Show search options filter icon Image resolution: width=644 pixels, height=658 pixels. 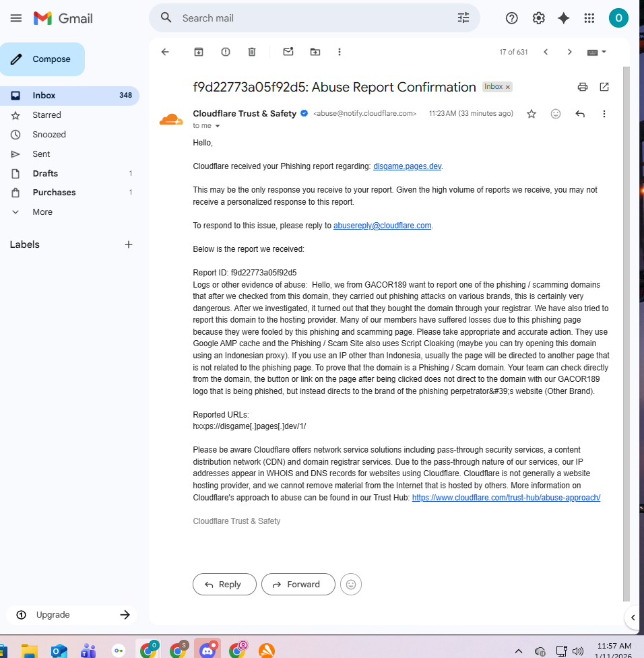pyautogui.click(x=463, y=18)
